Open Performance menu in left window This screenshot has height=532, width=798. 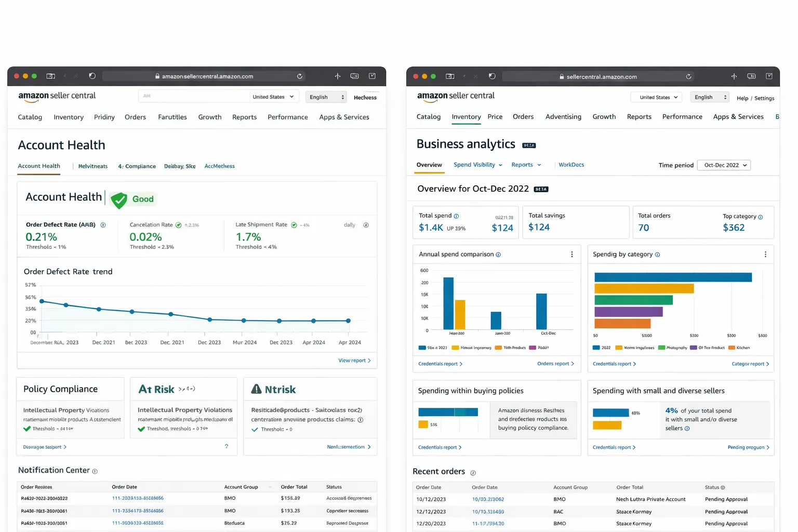pos(288,117)
